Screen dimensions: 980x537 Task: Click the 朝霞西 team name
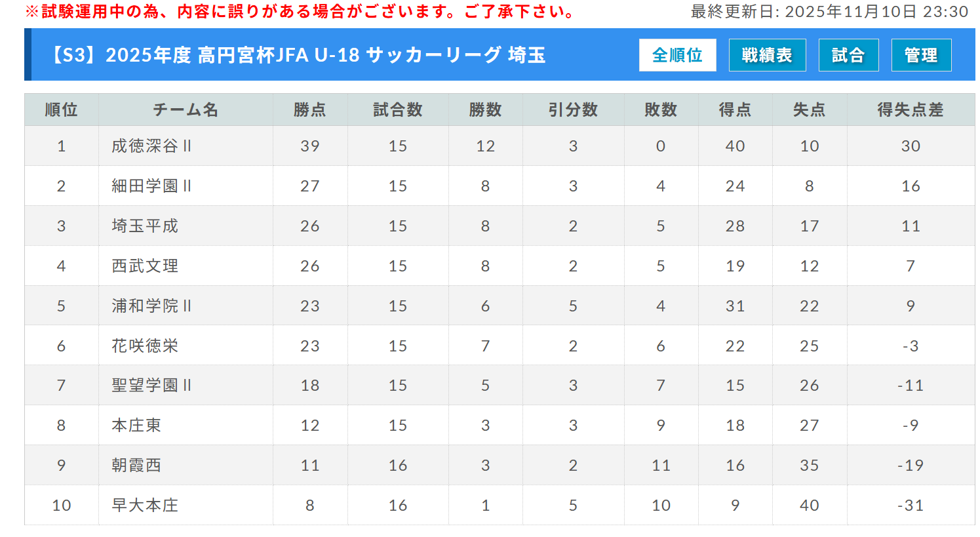coord(136,466)
